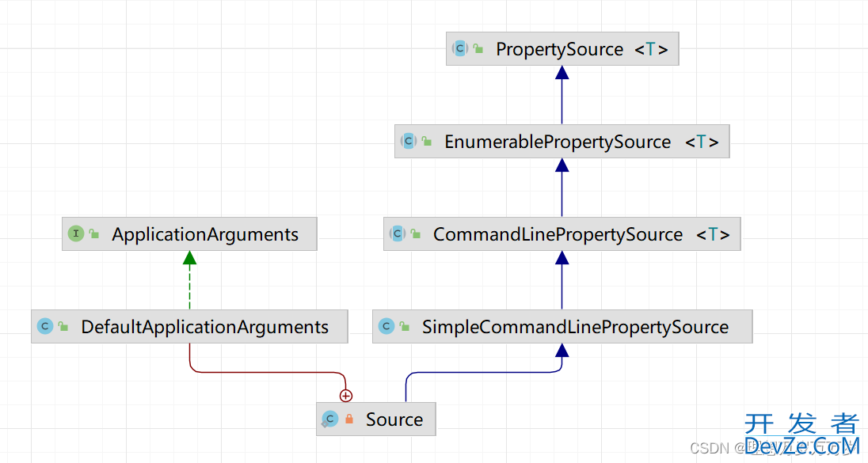Screen dimensions: 868x463
Task: Click the class icon on PropertySource
Action: coord(459,49)
